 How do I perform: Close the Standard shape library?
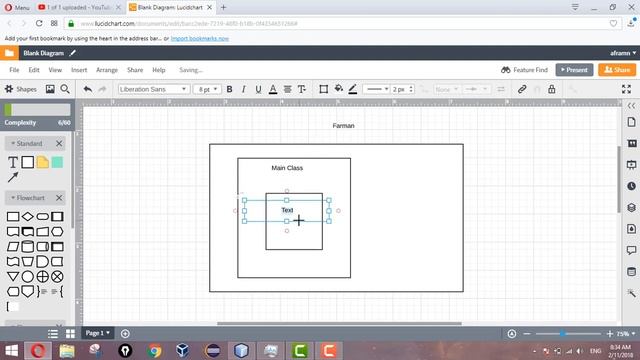point(59,143)
